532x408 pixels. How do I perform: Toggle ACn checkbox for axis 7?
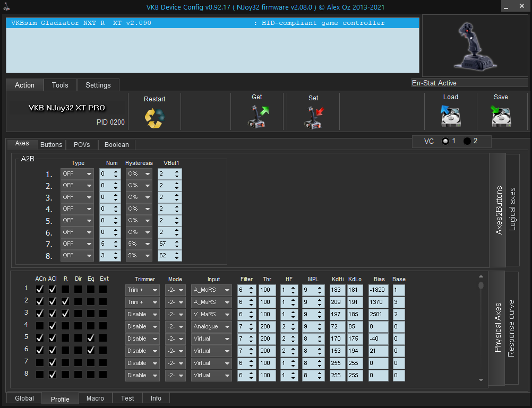click(40, 362)
